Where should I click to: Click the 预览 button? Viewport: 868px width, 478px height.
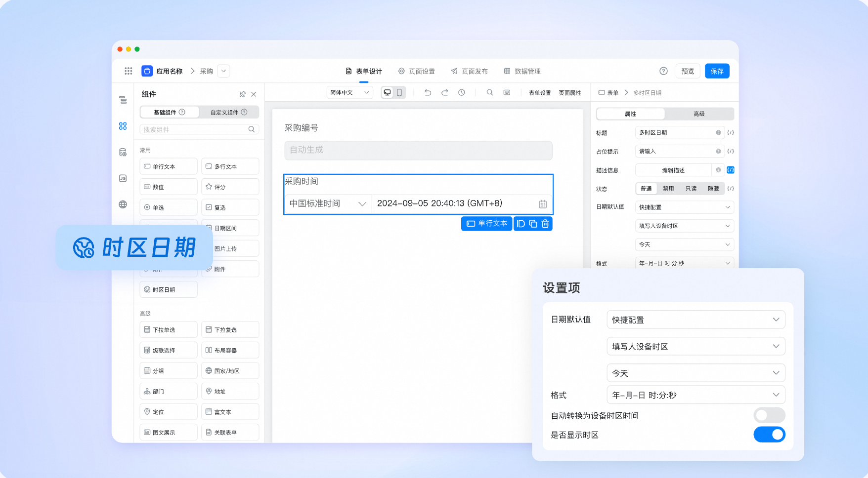[x=688, y=71]
